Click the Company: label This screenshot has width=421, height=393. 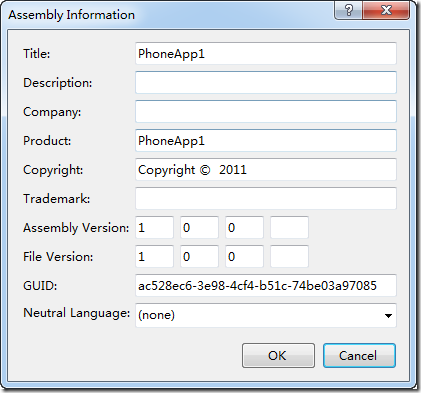point(52,112)
